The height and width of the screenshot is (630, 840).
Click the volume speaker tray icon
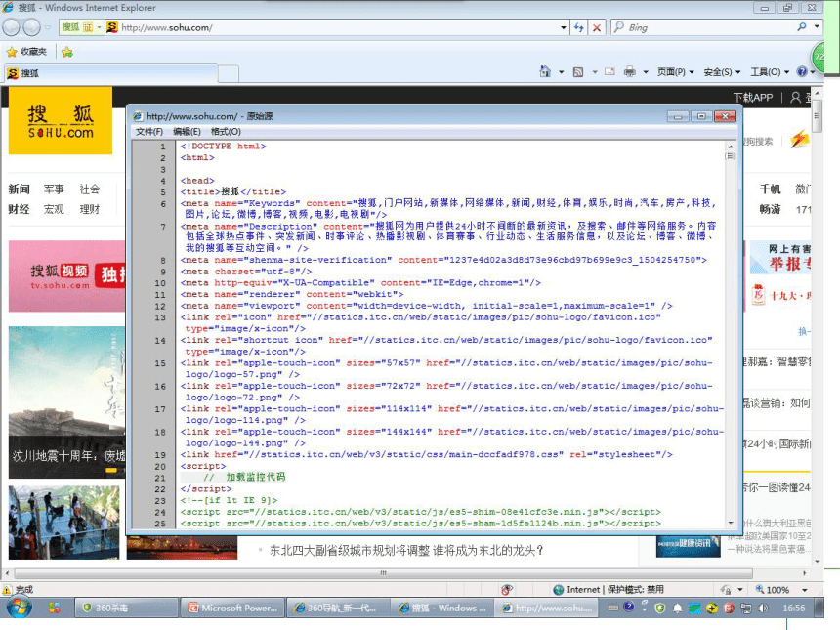click(x=764, y=608)
